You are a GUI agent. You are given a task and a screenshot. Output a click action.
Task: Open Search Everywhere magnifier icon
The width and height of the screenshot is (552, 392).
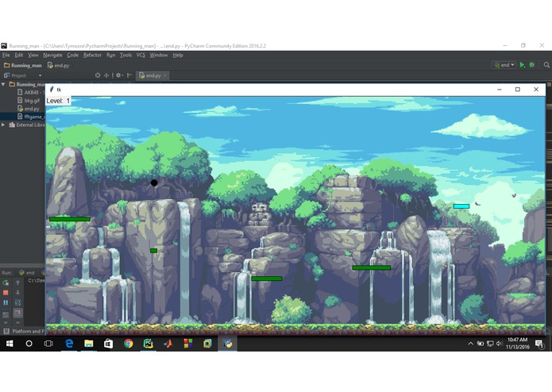(x=546, y=65)
